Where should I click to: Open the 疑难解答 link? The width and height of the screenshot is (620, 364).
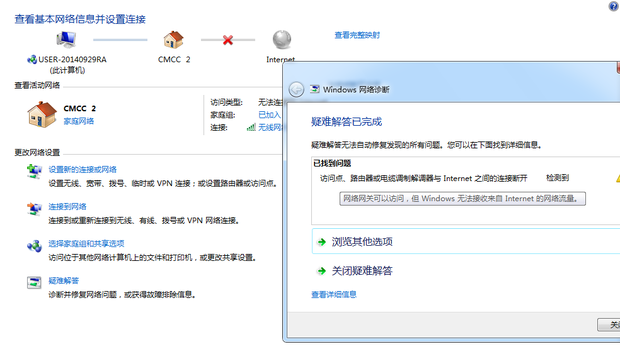[64, 281]
